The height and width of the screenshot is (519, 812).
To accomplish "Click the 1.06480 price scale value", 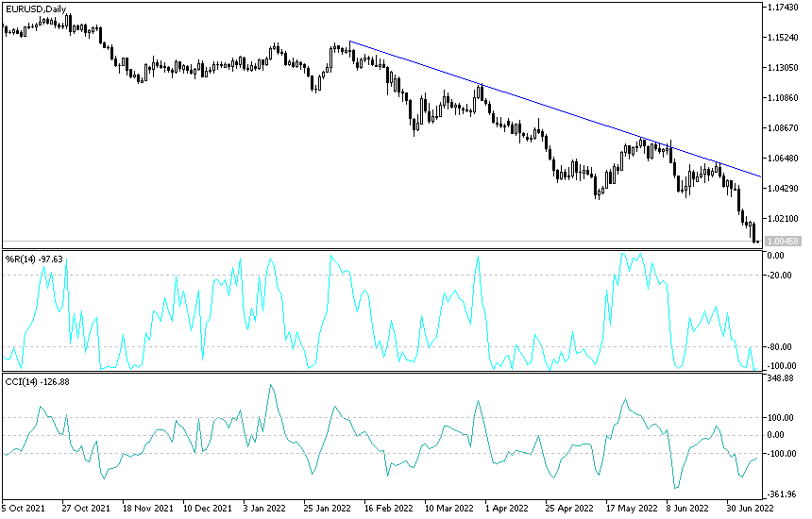I will pyautogui.click(x=783, y=159).
